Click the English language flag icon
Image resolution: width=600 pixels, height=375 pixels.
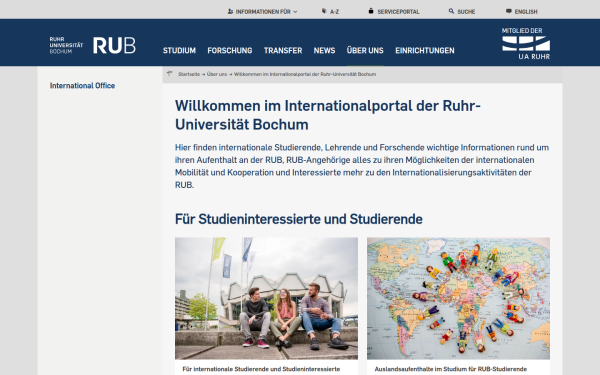[509, 11]
